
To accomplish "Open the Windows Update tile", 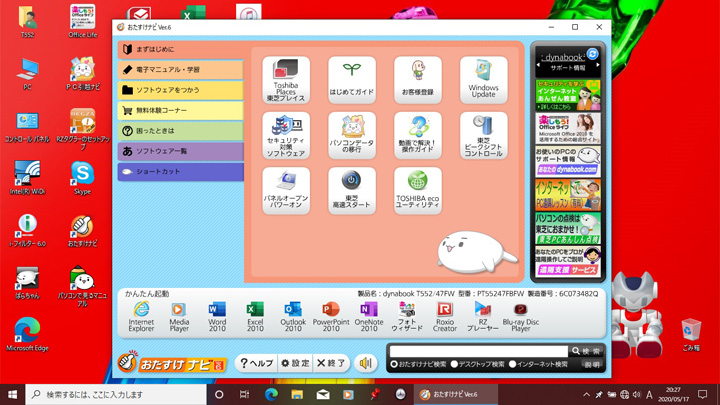I will click(483, 80).
